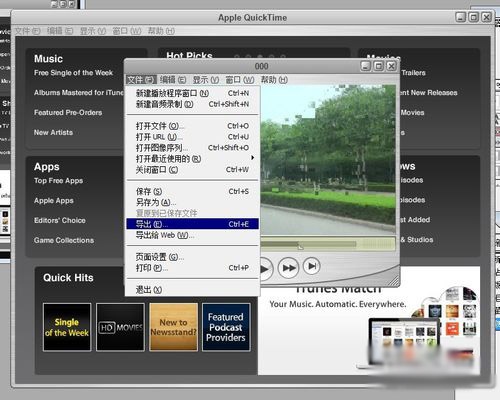Click the HD Movies tile
Image resolution: width=500 pixels, height=400 pixels.
click(x=120, y=327)
